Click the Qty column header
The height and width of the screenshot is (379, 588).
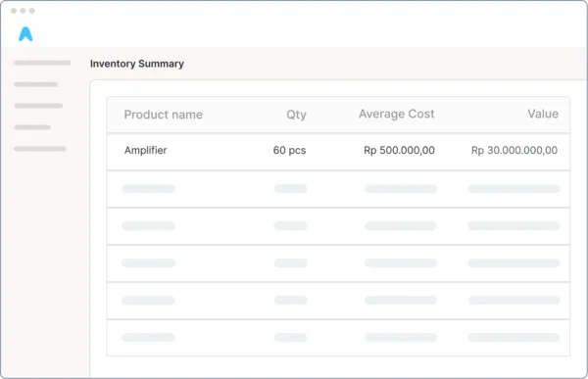(296, 115)
